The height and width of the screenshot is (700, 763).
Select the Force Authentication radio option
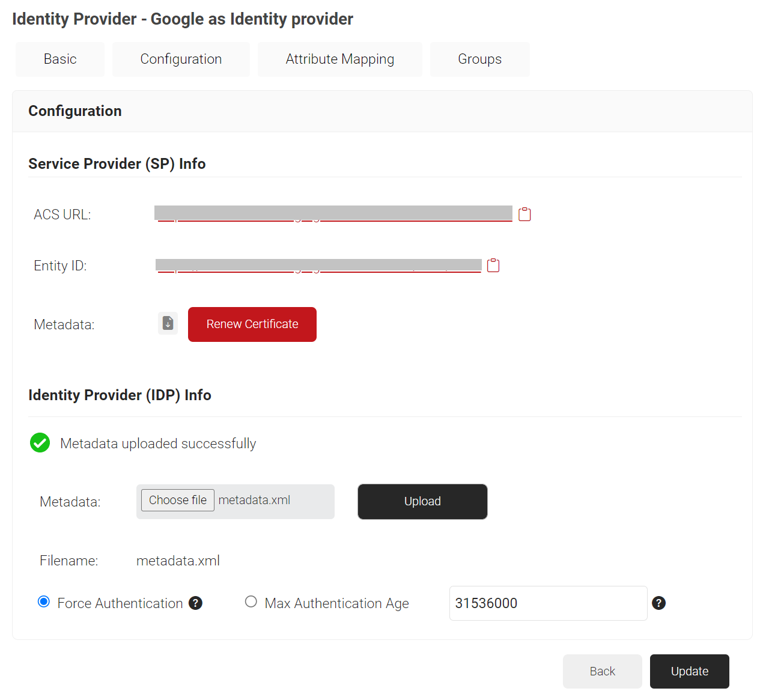point(44,602)
